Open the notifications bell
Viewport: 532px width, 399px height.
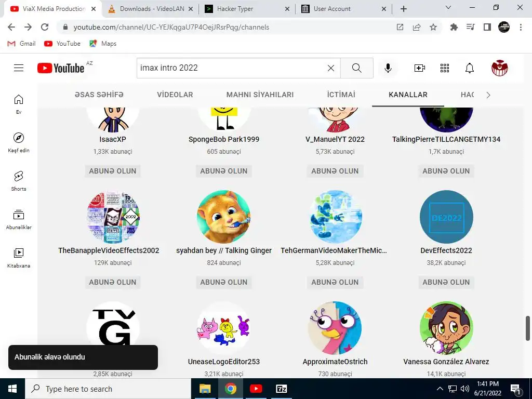[x=470, y=68]
